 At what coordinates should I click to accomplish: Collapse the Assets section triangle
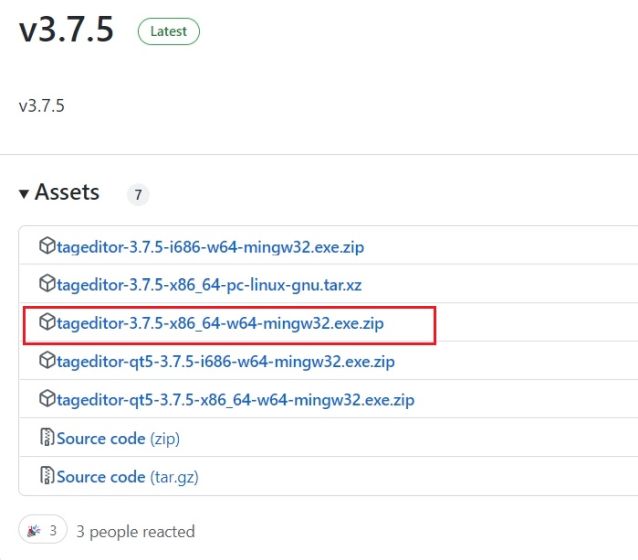[x=24, y=194]
